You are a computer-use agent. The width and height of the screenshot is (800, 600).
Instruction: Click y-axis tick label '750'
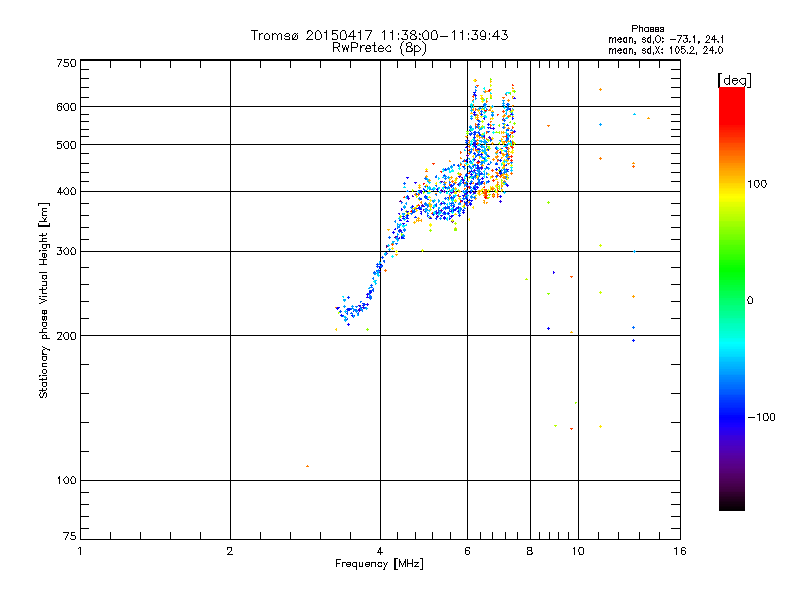[x=66, y=63]
